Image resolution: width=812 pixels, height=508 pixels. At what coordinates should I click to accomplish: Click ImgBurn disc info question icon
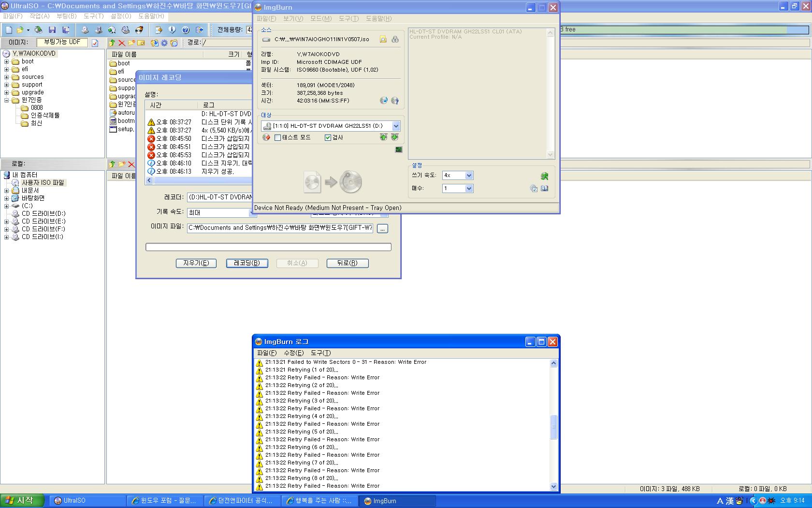pos(395,101)
